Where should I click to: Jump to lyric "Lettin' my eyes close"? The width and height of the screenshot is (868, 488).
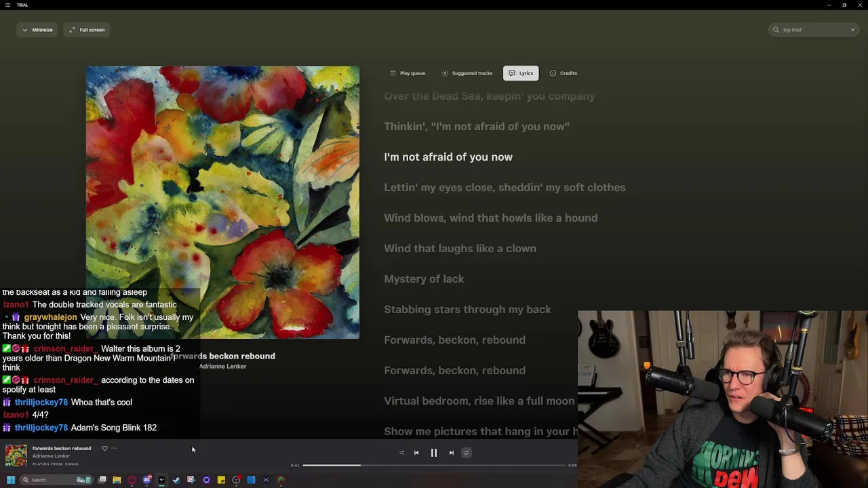[x=505, y=187]
